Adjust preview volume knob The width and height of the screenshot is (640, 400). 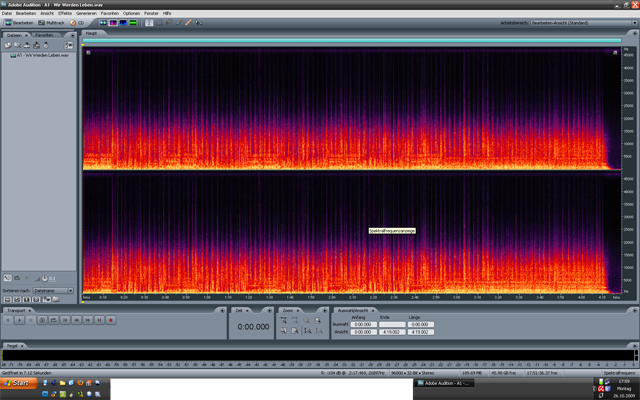pos(44,279)
